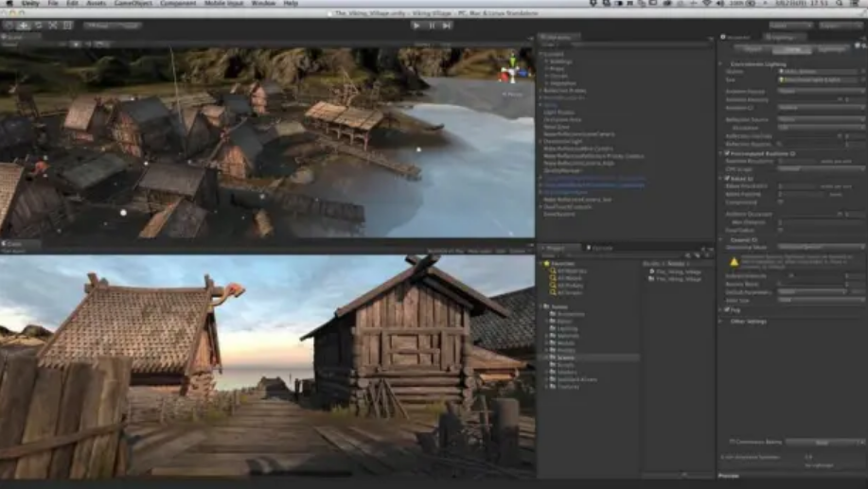Screen dimensions: 868x489
Task: Open the Atlas Size dropdown
Action: click(x=821, y=299)
